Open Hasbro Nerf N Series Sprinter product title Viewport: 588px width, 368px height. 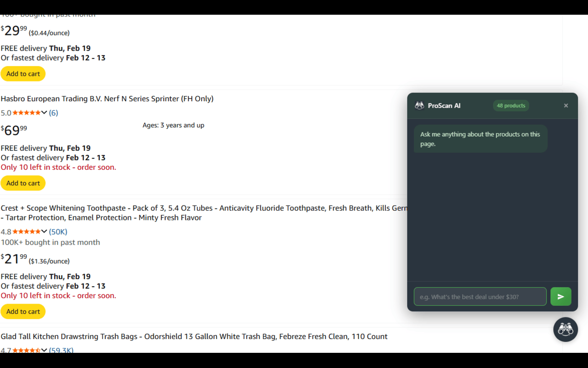pos(107,98)
